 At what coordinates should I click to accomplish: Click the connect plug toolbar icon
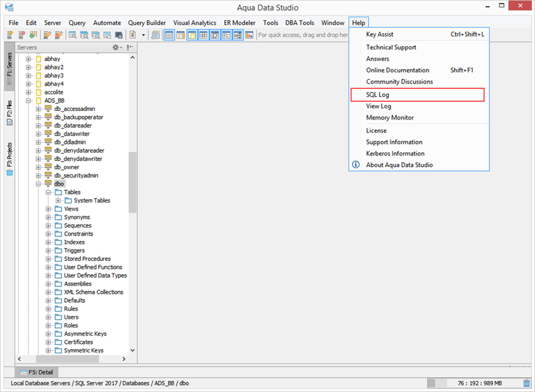click(x=47, y=35)
